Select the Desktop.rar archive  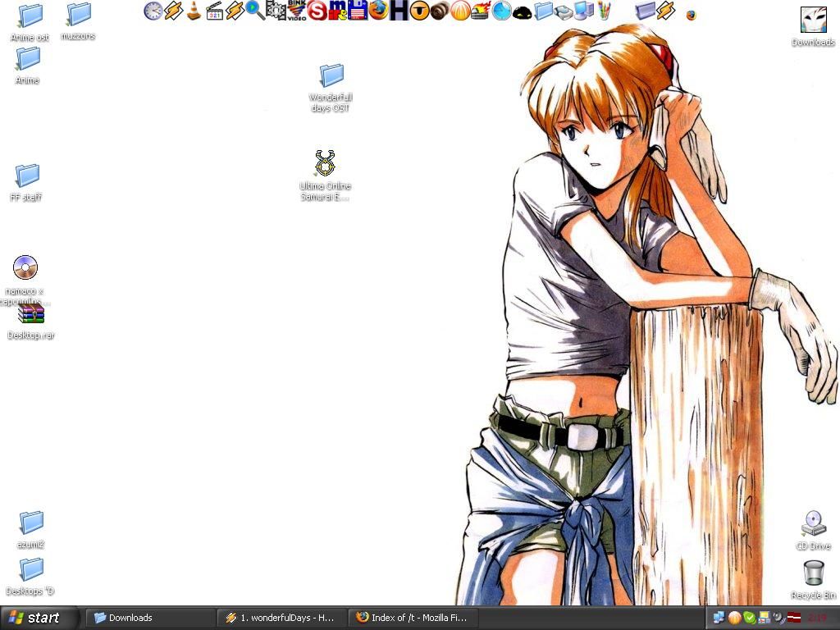click(31, 322)
